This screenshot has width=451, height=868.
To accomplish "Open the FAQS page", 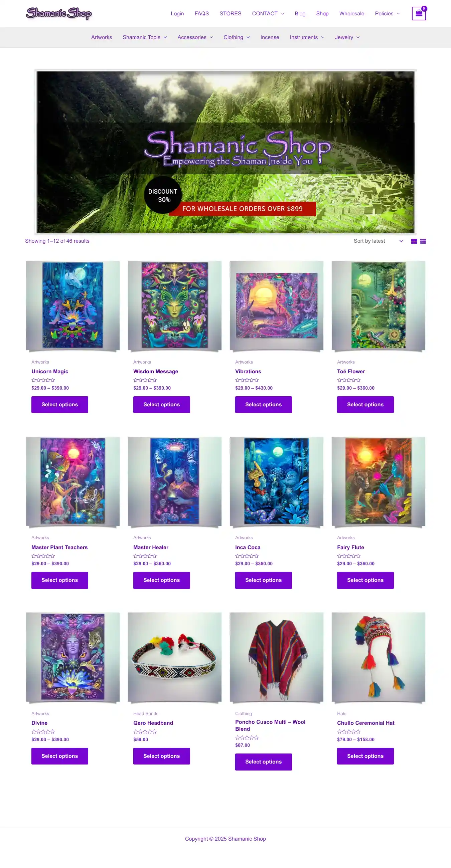I will tap(201, 13).
